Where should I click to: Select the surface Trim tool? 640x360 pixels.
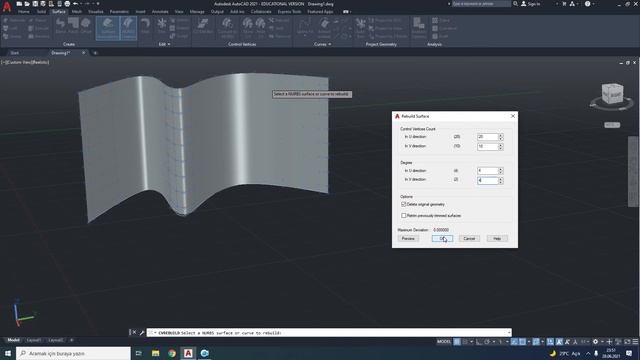[162, 26]
